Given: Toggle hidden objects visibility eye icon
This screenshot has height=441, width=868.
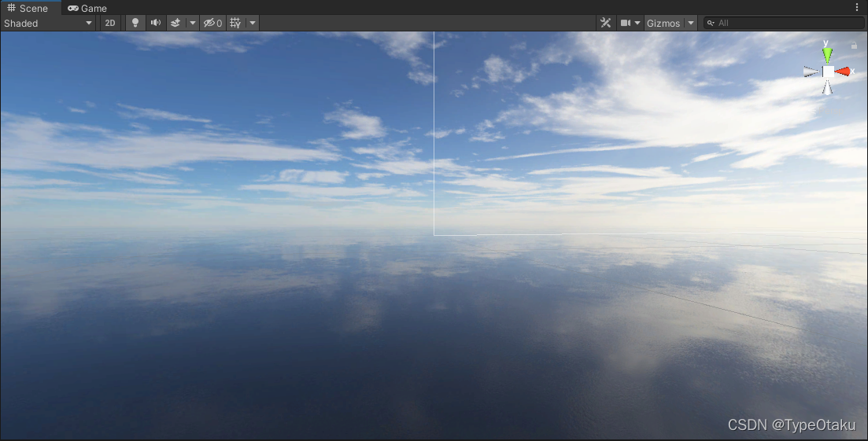Looking at the screenshot, I should tap(212, 23).
